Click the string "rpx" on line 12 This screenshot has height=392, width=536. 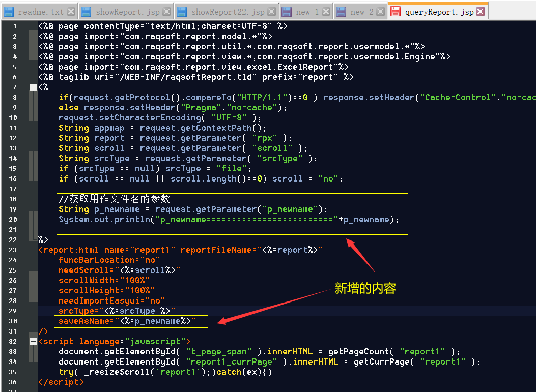(x=265, y=138)
